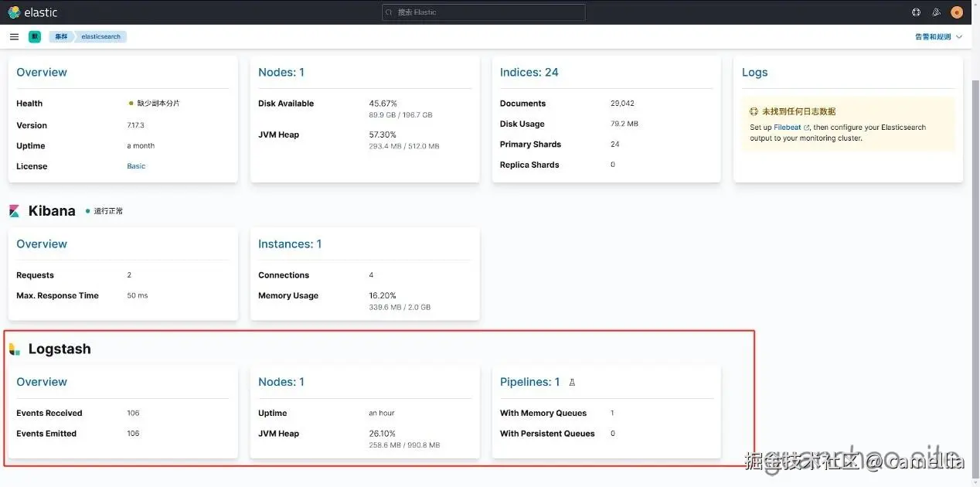The width and height of the screenshot is (980, 487).
Task: Select Elasticsearch JVM Heap value 57.30%
Action: [x=383, y=135]
